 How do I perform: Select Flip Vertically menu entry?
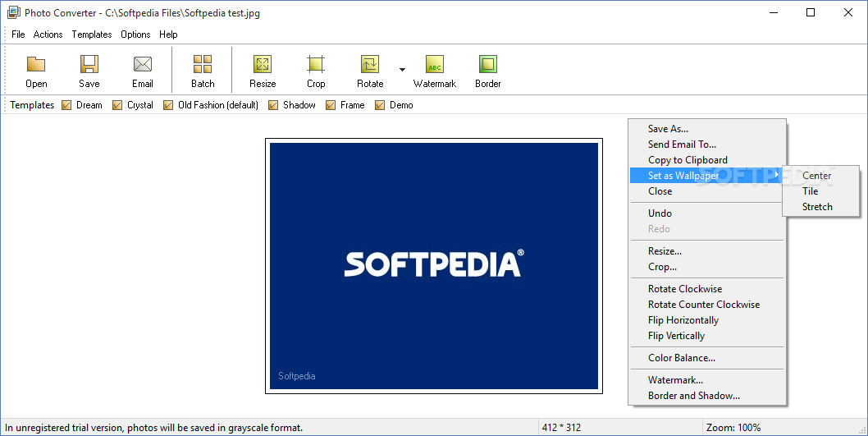point(707,336)
